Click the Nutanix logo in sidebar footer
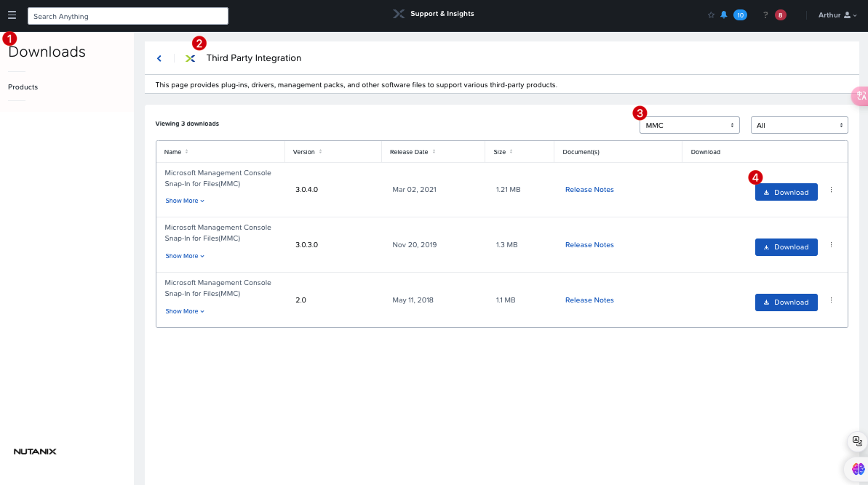This screenshot has height=485, width=868. (x=35, y=452)
